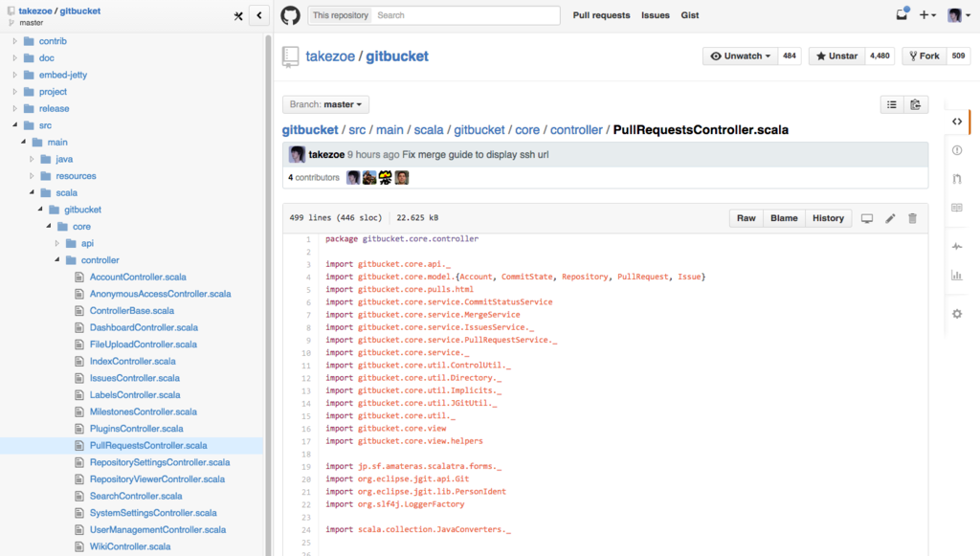
Task: Open Pull requests from the right sidebar
Action: (x=956, y=178)
